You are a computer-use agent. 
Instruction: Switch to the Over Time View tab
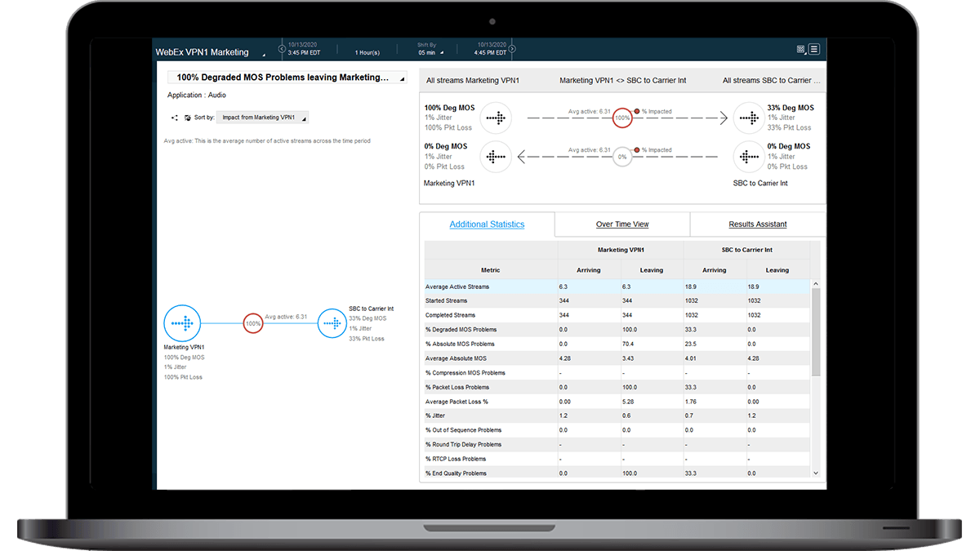pos(622,224)
